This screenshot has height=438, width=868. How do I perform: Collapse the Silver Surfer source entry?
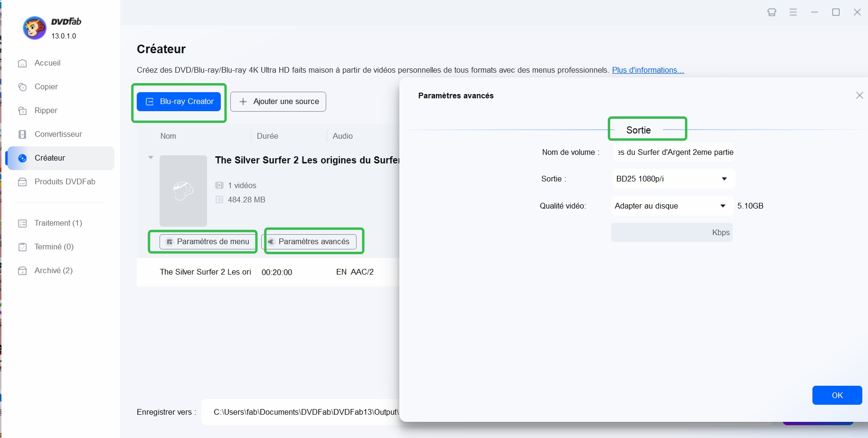[x=151, y=157]
